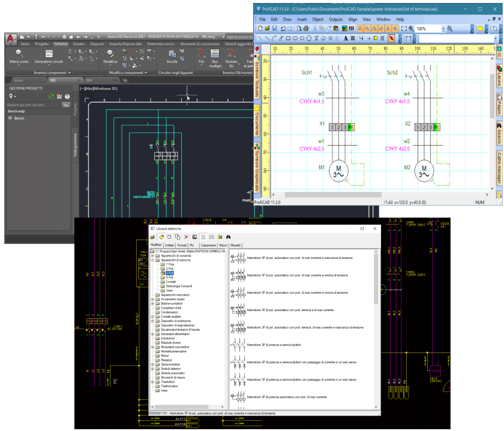The width and height of the screenshot is (504, 431).
Task: Toggle the list view in Librerie elettriche
Action: click(211, 237)
